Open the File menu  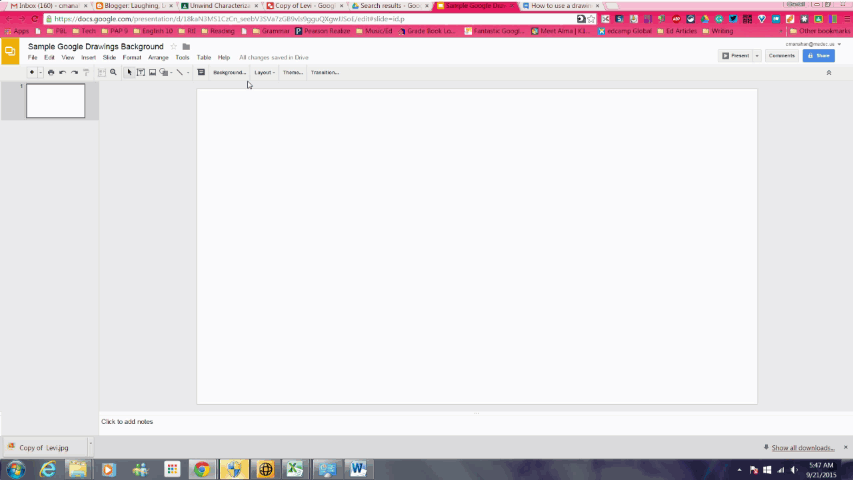tap(33, 58)
